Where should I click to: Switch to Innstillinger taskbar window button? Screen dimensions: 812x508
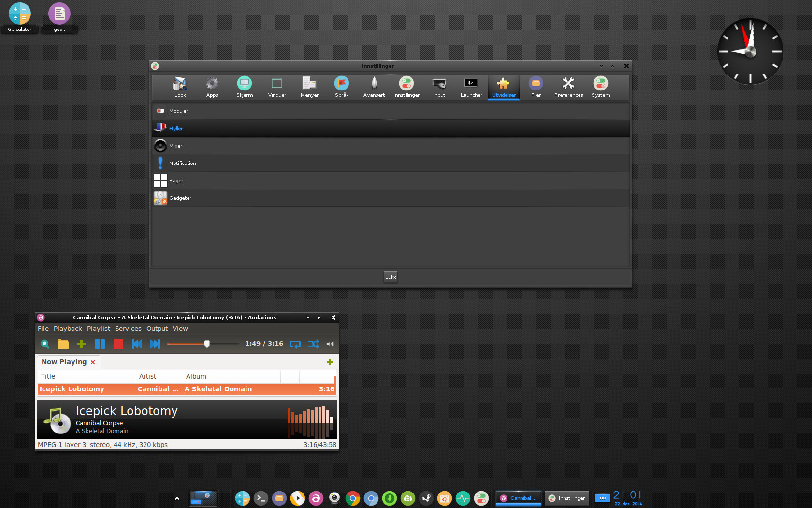567,498
